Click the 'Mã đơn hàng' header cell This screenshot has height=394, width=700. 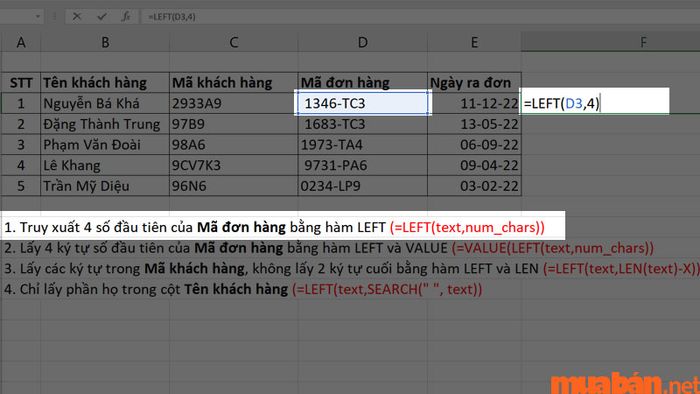(362, 83)
